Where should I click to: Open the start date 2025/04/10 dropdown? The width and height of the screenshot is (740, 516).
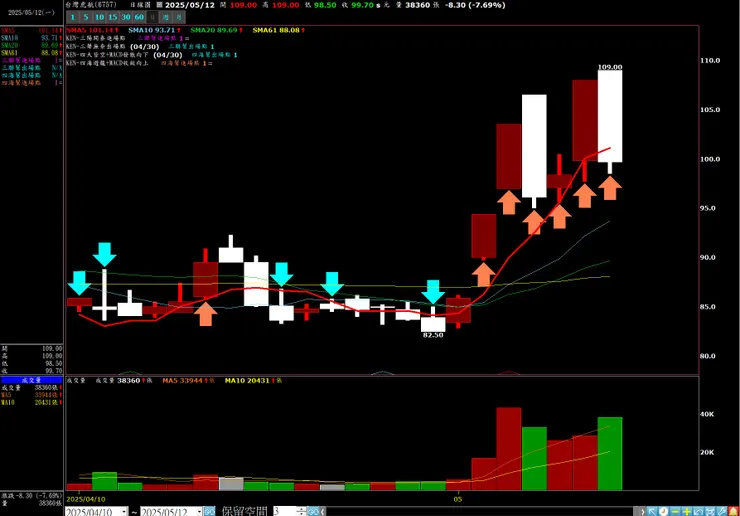tap(124, 511)
